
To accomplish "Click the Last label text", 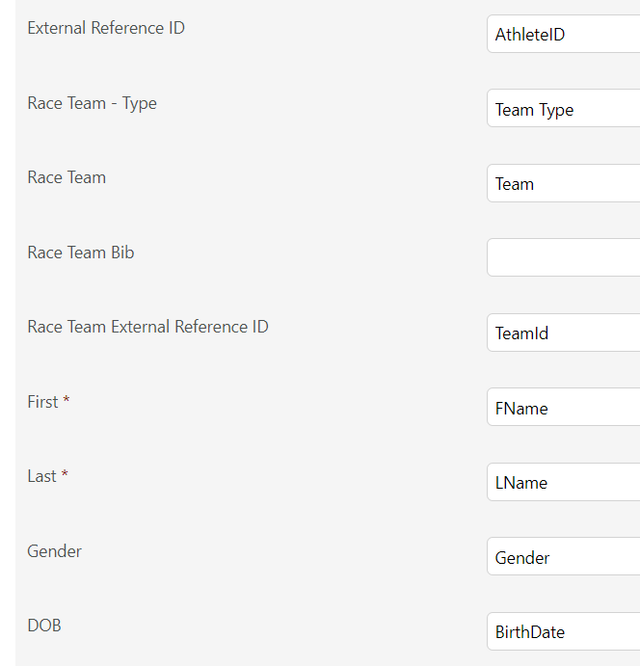I will click(x=42, y=476).
